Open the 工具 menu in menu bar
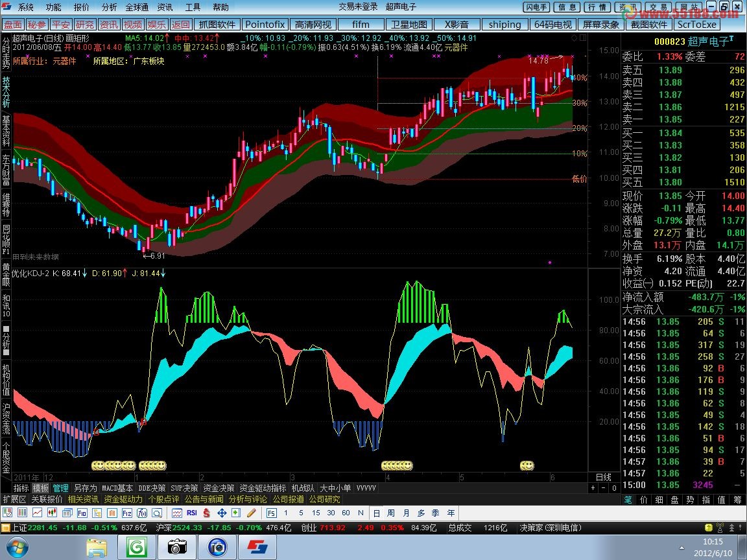Viewport: 747px width, 560px height. [193, 7]
